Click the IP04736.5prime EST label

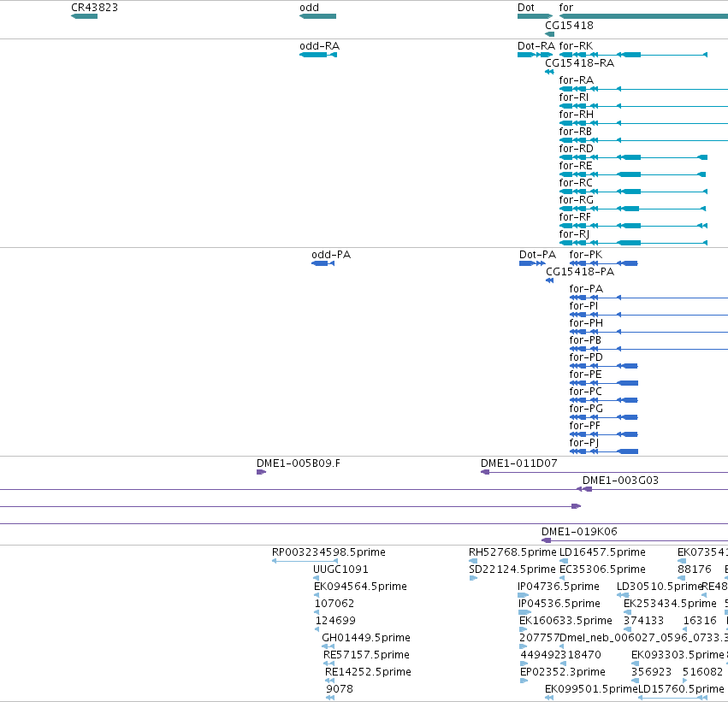pyautogui.click(x=559, y=587)
